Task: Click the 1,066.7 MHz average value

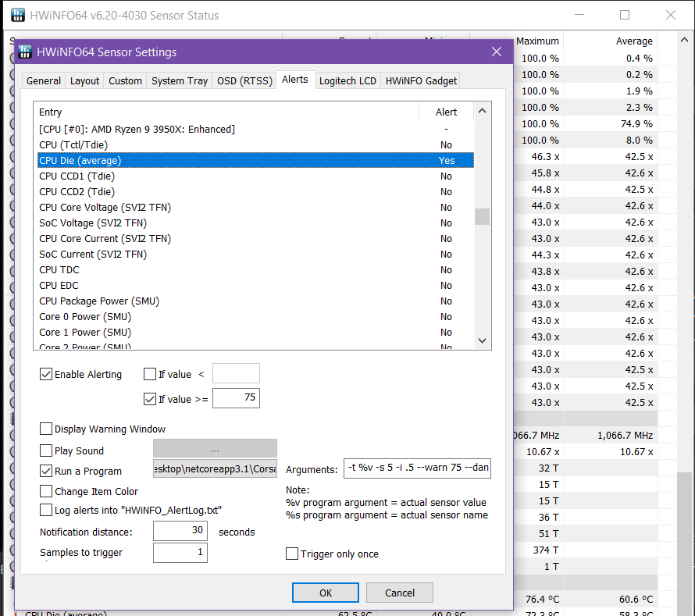Action: coord(625,435)
